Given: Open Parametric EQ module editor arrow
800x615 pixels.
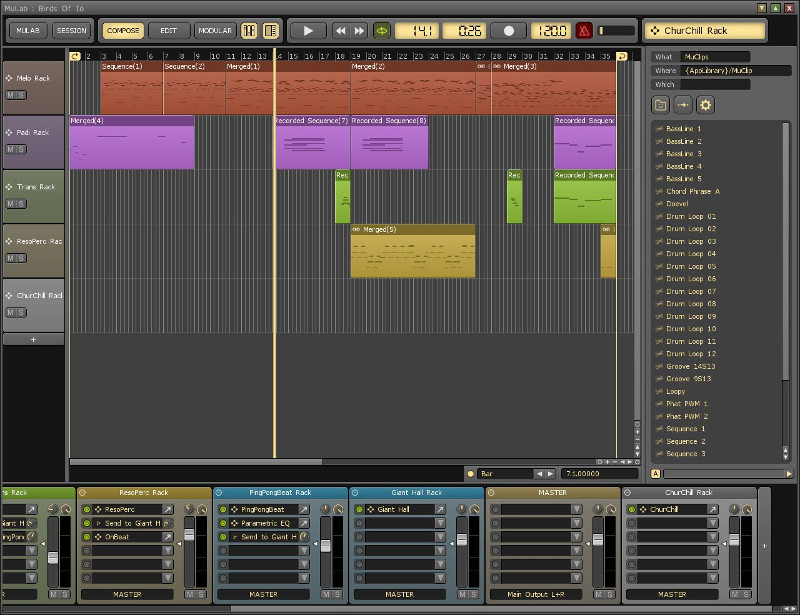Looking at the screenshot, I should 304,523.
